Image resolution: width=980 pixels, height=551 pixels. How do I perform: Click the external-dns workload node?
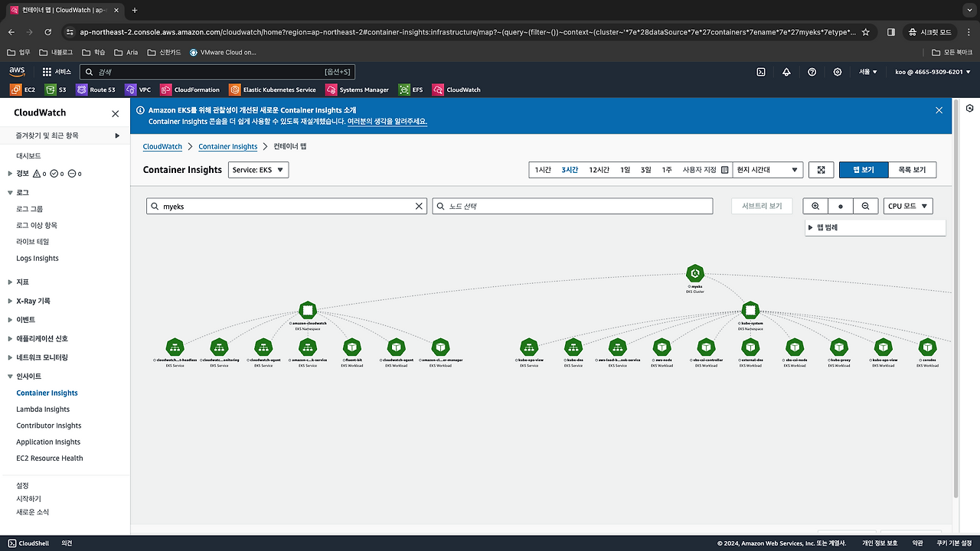(750, 347)
